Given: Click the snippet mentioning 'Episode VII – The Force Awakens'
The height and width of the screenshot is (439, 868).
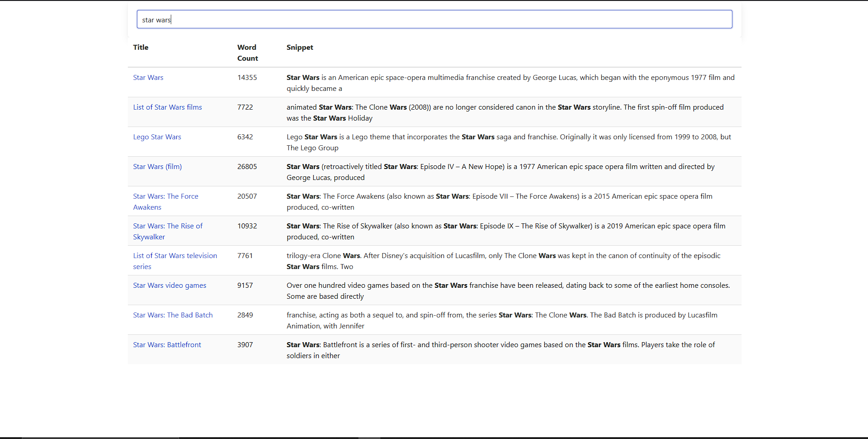Looking at the screenshot, I should coord(500,202).
